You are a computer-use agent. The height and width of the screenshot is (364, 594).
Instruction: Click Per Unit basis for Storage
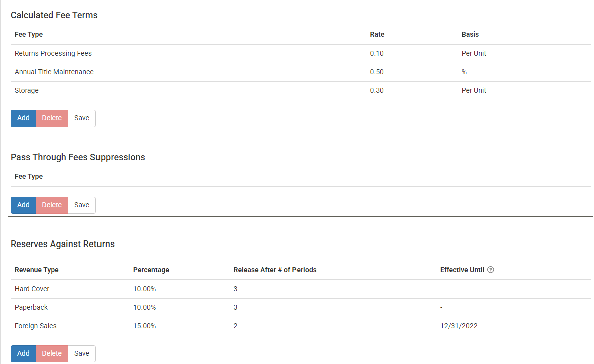[474, 91]
